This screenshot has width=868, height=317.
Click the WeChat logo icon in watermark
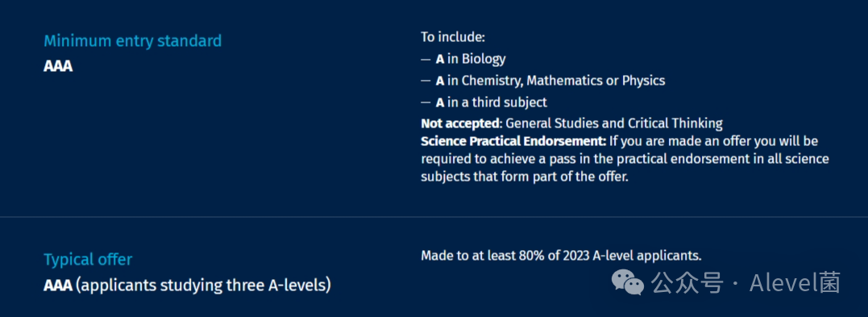[627, 282]
